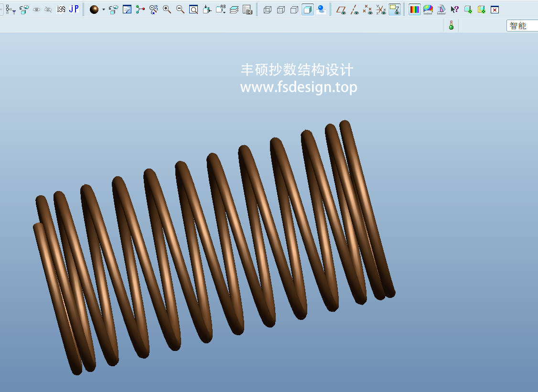Click the Zoom Out magnifier icon
Viewport: 538px width, 392px height.
[180, 9]
